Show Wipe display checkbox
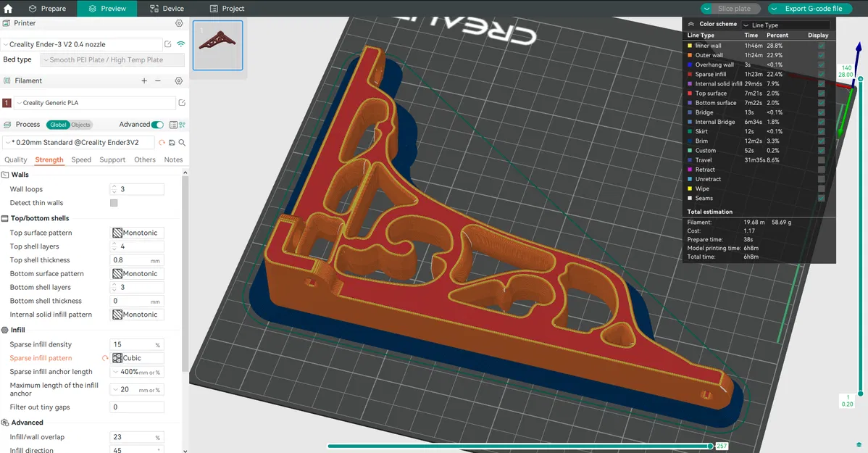The height and width of the screenshot is (453, 868). pos(822,189)
